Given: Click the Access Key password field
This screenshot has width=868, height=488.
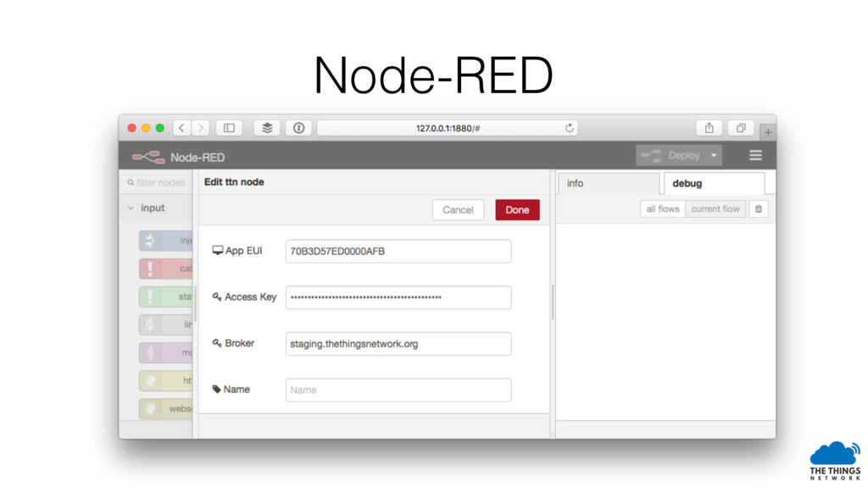Looking at the screenshot, I should (x=398, y=297).
